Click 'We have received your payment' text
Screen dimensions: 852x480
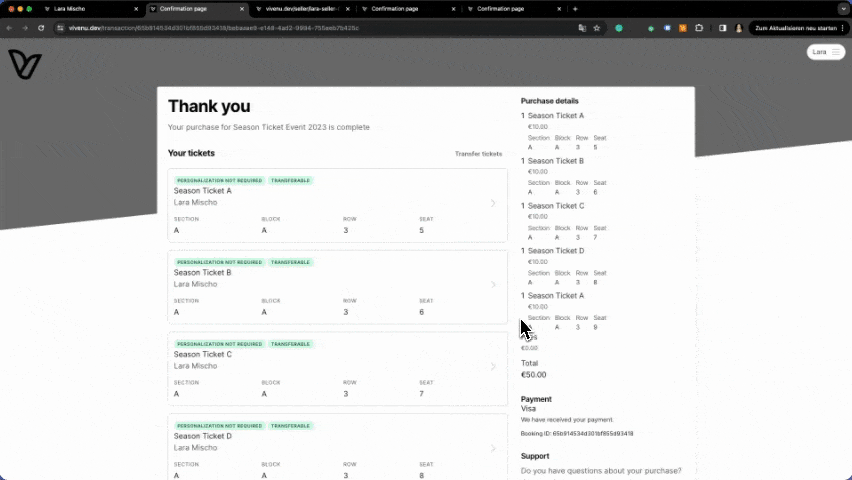[x=567, y=420]
